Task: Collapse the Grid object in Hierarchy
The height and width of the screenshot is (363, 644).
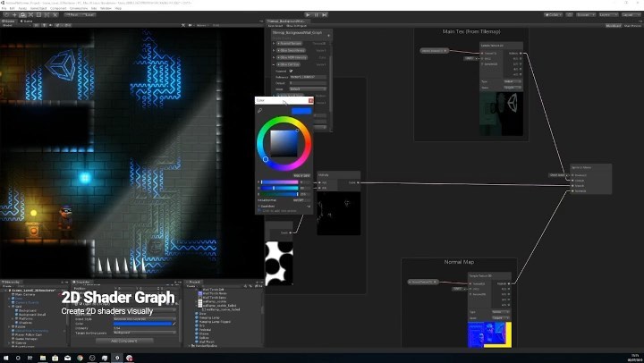Action: pyautogui.click(x=10, y=307)
